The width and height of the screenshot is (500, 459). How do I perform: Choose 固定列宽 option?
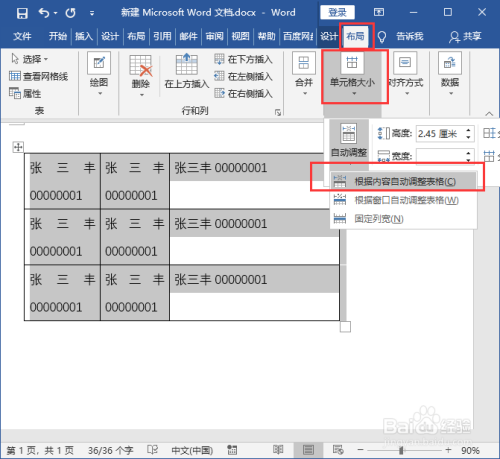click(404, 219)
